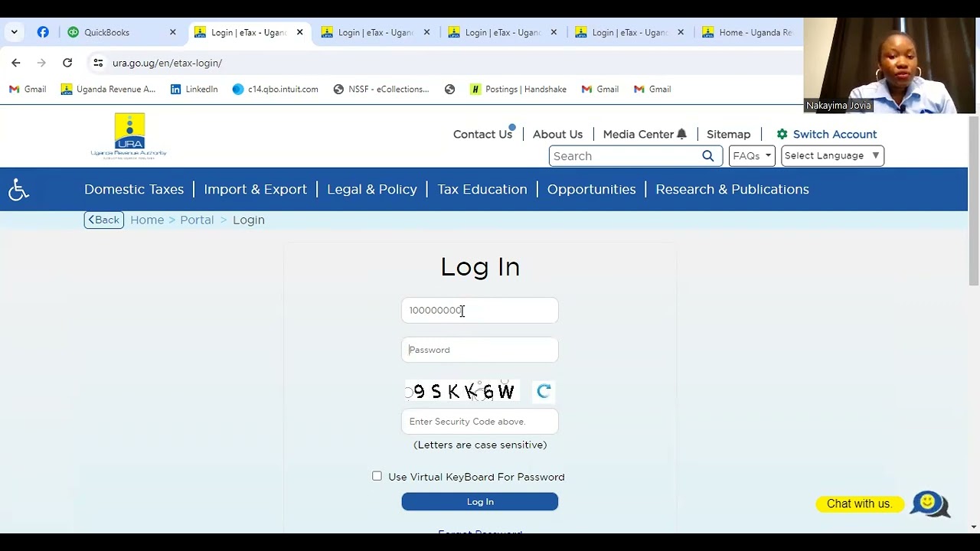This screenshot has width=980, height=551.
Task: Click the Enter Security Code field
Action: click(480, 422)
